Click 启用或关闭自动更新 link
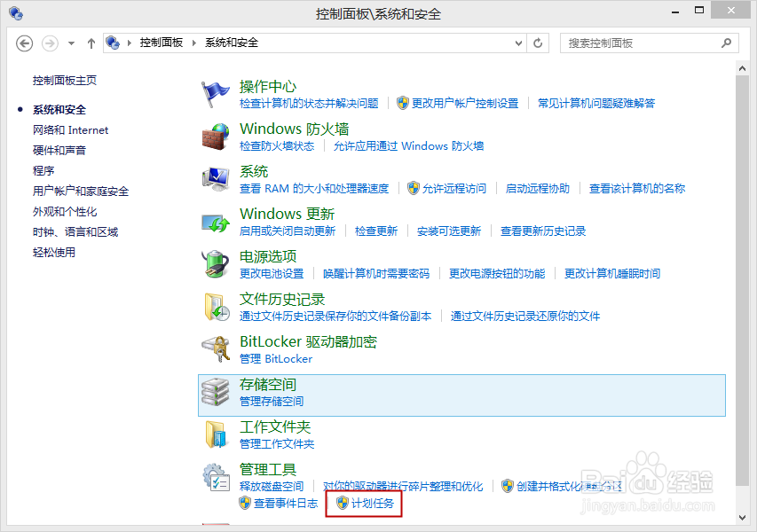Viewport: 757px width, 532px height. pos(288,231)
